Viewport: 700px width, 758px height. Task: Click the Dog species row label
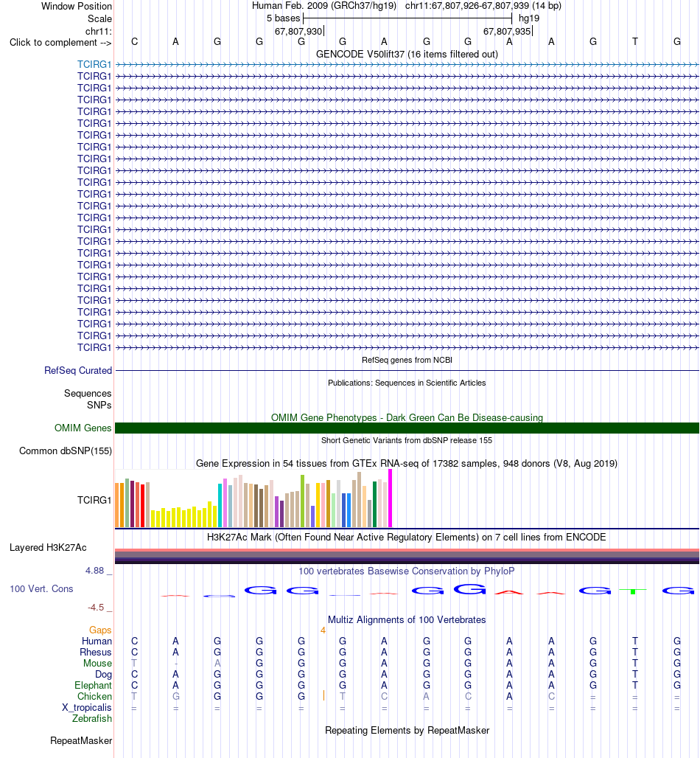(103, 675)
